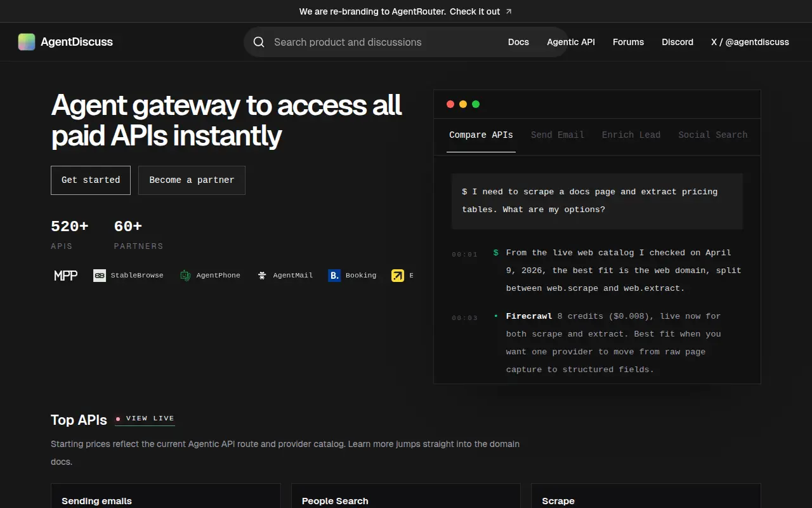Click the AgentPhone partner icon
This screenshot has width=812, height=508.
coord(185,276)
